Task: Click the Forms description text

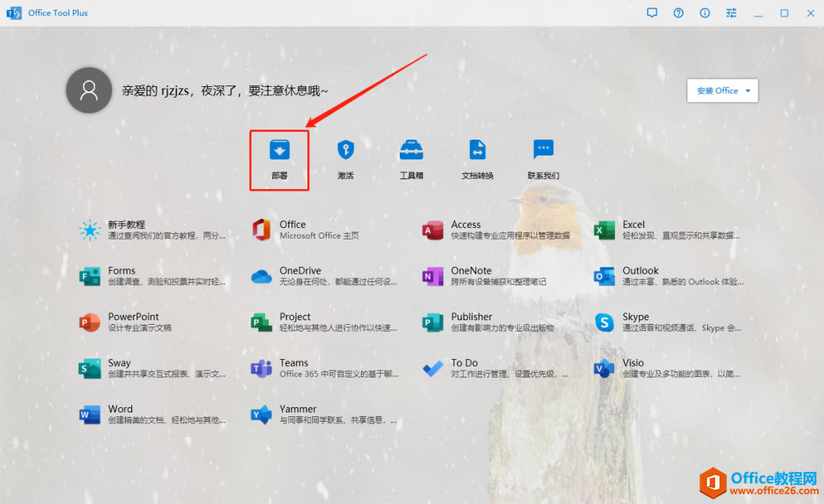Action: pyautogui.click(x=166, y=282)
